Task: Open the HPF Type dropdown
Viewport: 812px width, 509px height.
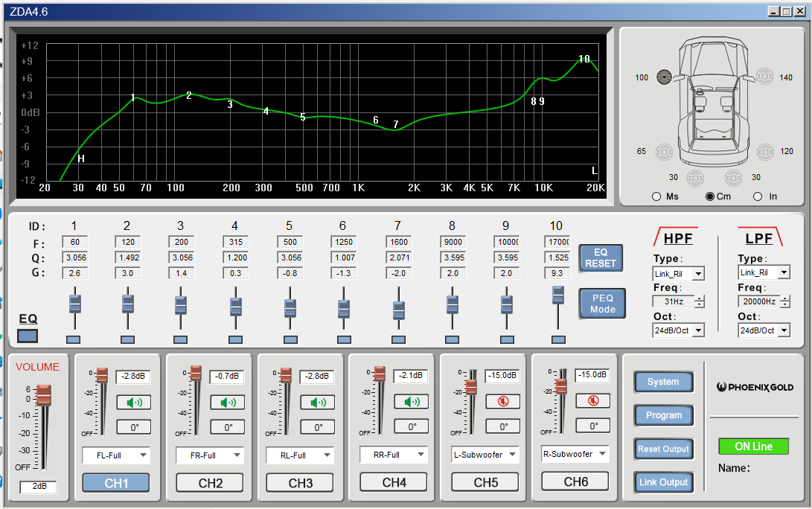Action: pos(678,274)
